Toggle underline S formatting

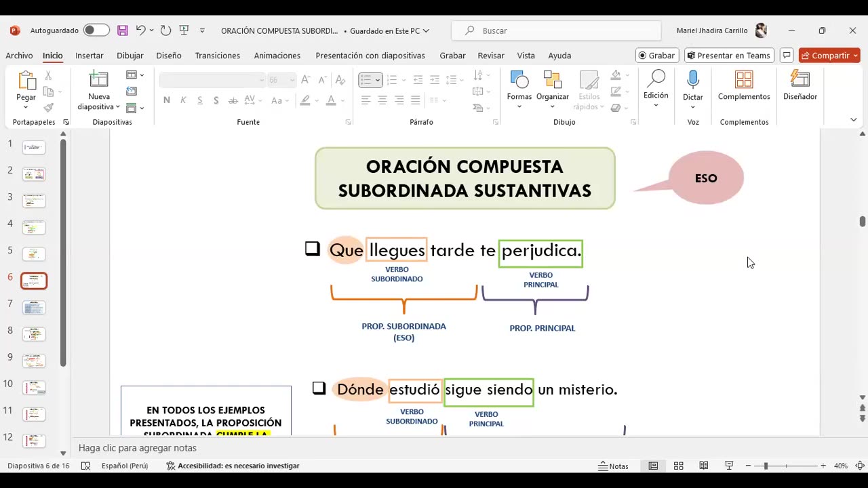[199, 100]
